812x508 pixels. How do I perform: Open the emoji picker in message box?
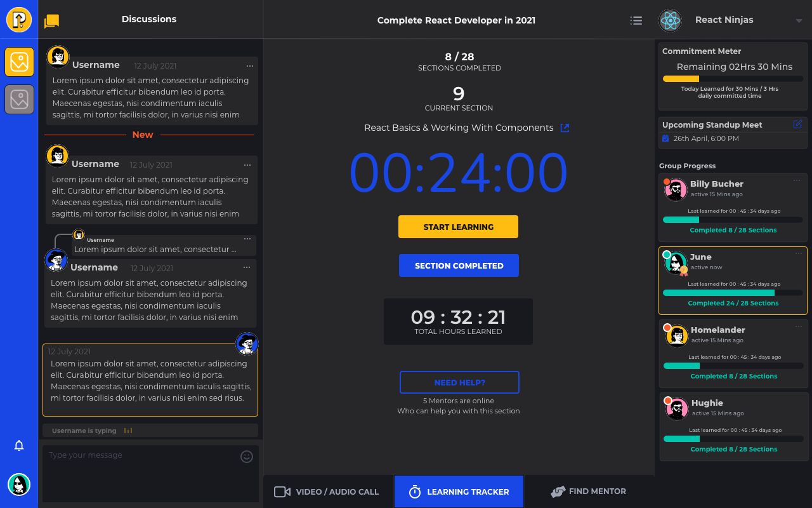click(247, 456)
